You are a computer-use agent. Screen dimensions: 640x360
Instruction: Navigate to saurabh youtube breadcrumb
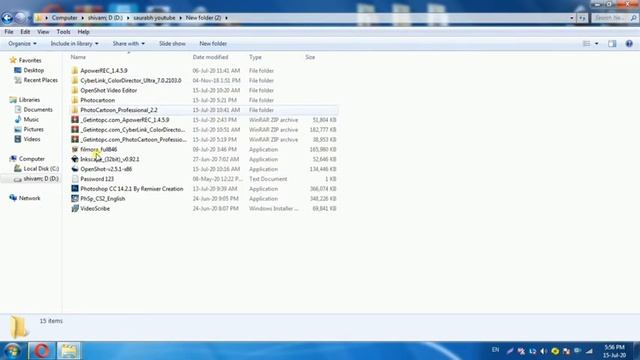click(154, 18)
